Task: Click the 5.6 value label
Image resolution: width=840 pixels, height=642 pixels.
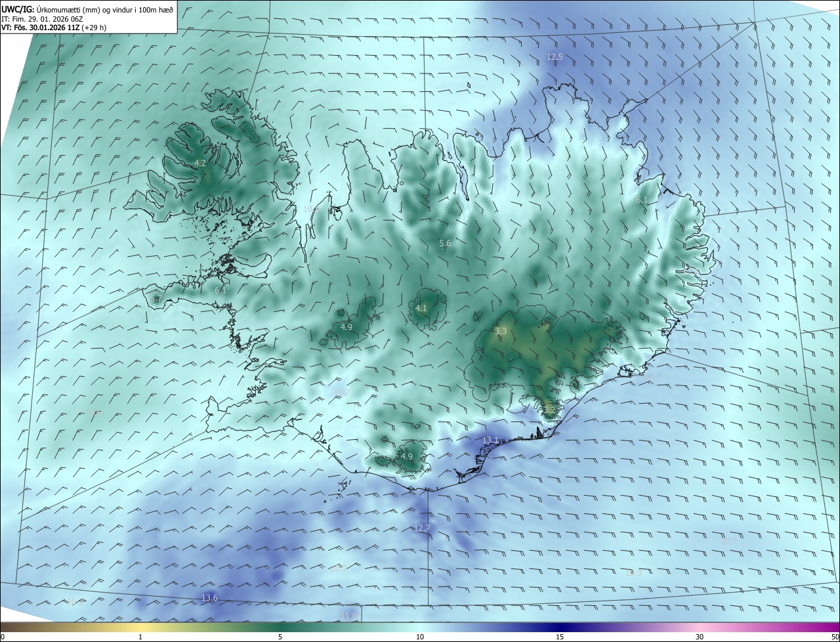Action: click(445, 244)
